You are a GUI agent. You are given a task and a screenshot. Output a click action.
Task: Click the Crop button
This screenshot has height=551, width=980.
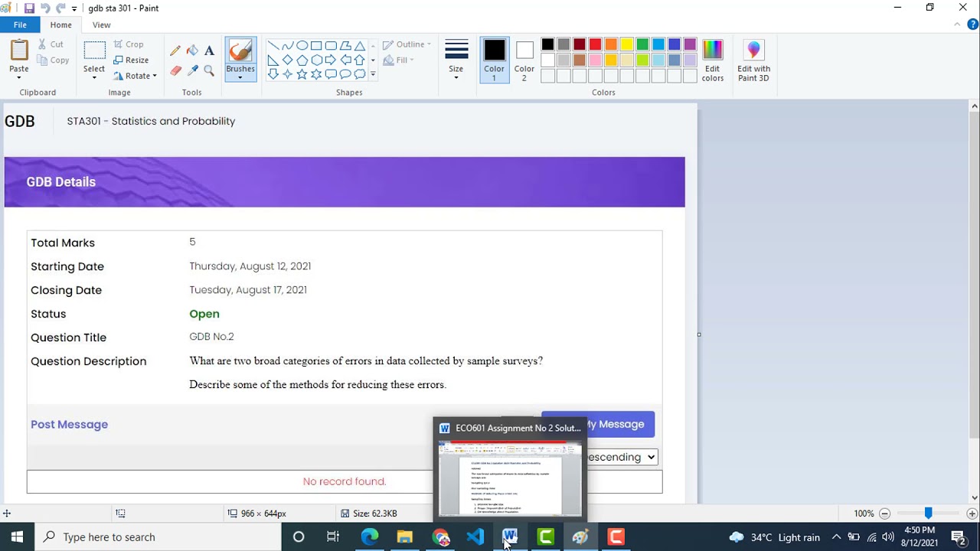(x=129, y=44)
